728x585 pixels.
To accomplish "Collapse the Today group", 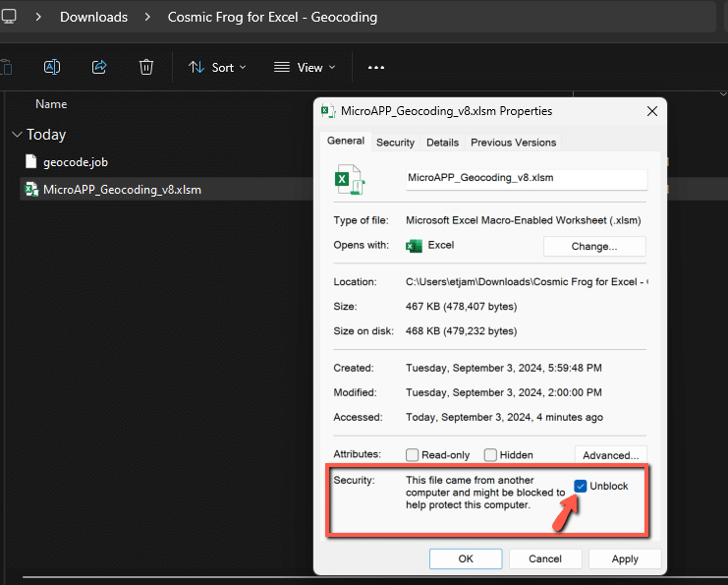I will click(x=17, y=135).
